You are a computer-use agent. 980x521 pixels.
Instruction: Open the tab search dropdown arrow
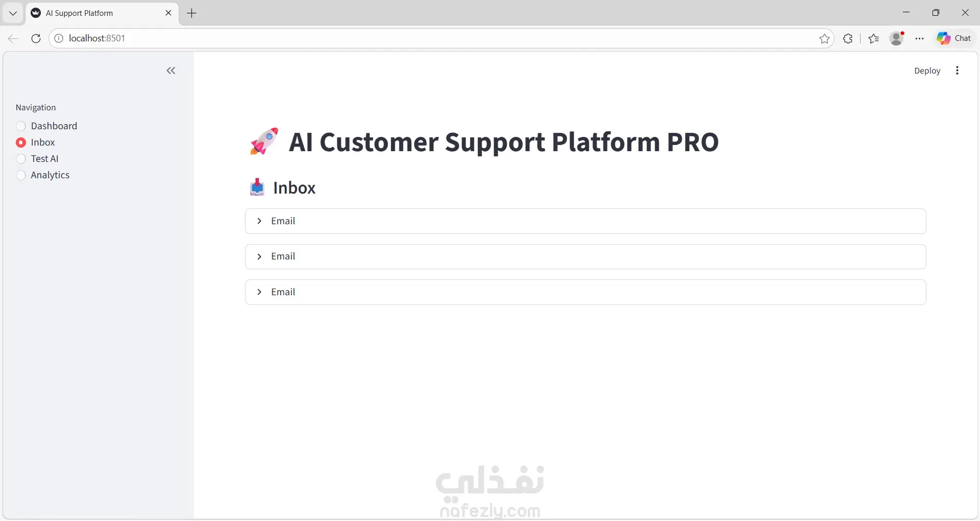pyautogui.click(x=13, y=13)
